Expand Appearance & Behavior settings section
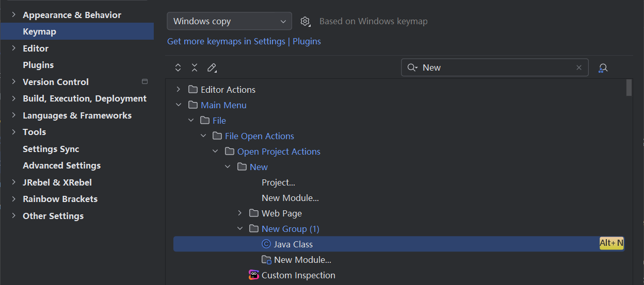The width and height of the screenshot is (644, 285). 13,15
